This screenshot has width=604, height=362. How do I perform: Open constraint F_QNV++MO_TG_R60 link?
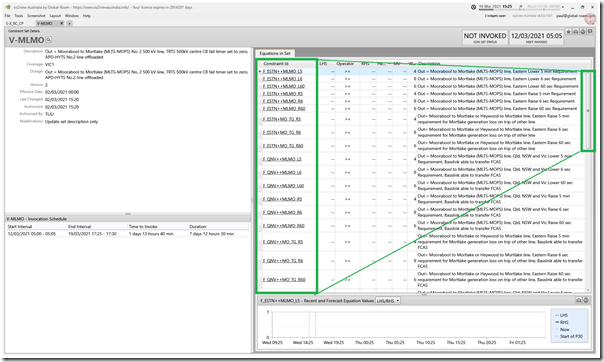point(284,280)
